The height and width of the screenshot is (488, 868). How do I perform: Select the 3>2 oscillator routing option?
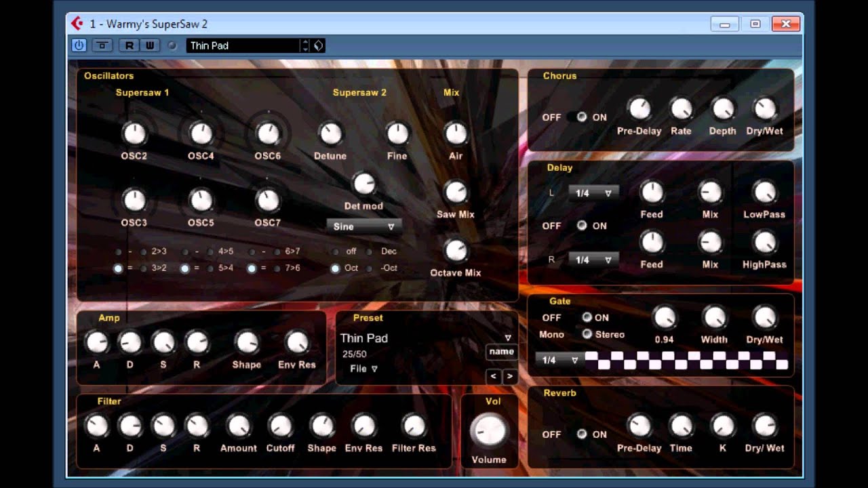pos(144,268)
